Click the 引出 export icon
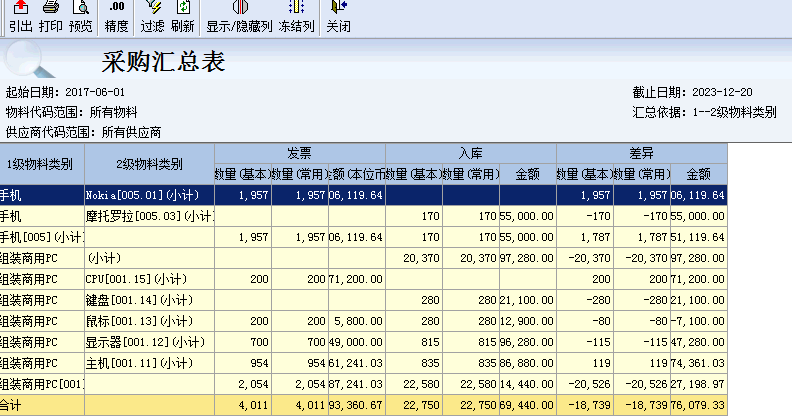The width and height of the screenshot is (792, 418). point(21,17)
